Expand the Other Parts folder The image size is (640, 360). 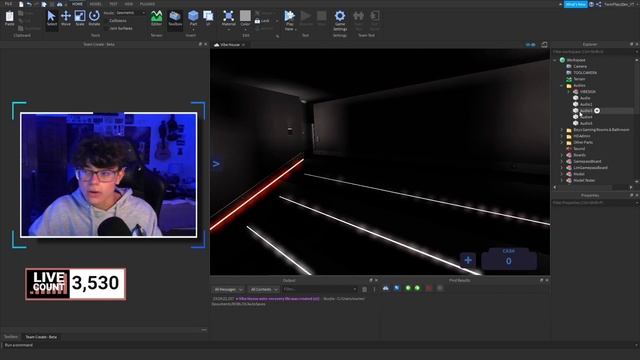(562, 142)
